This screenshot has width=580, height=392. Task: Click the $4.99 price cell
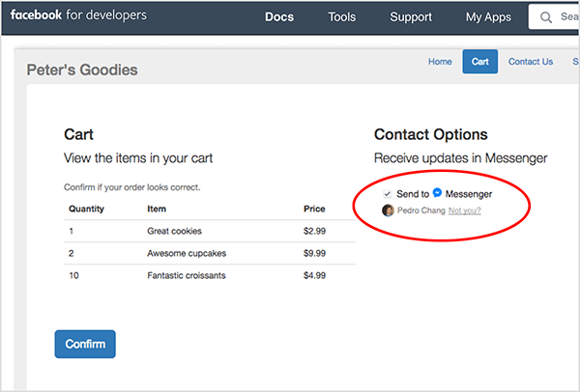pyautogui.click(x=314, y=275)
